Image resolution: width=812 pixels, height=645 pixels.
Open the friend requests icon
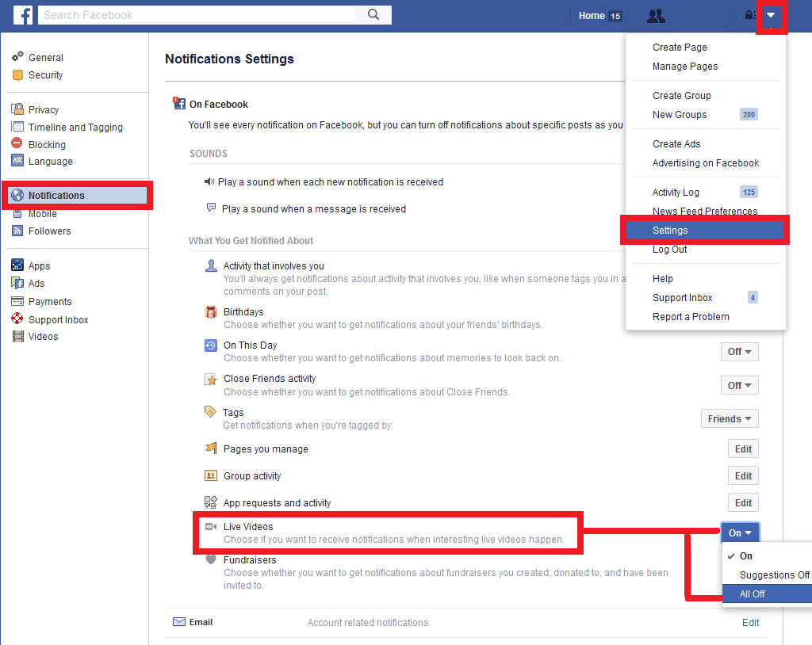point(656,16)
